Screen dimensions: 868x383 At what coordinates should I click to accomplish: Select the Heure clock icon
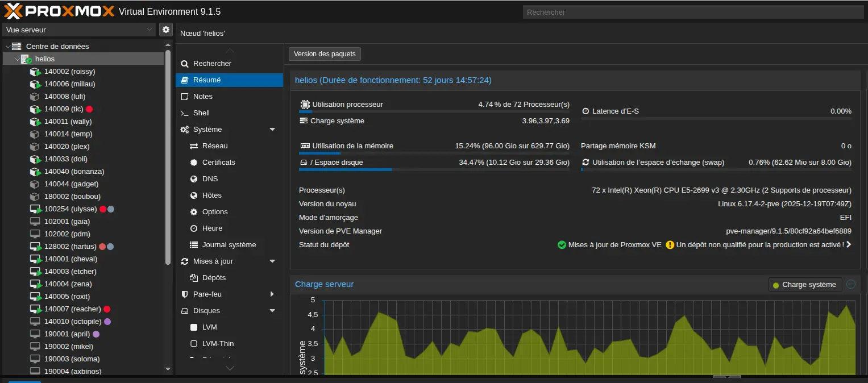pos(194,228)
